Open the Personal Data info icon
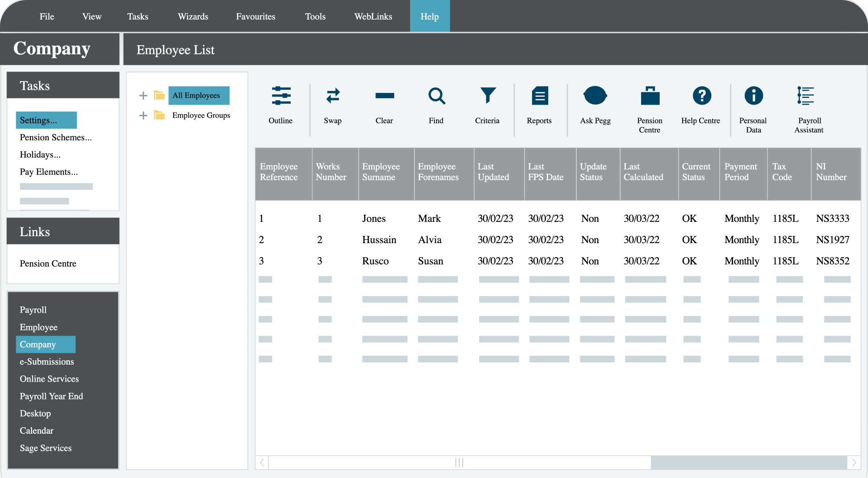The height and width of the screenshot is (478, 868). tap(754, 96)
